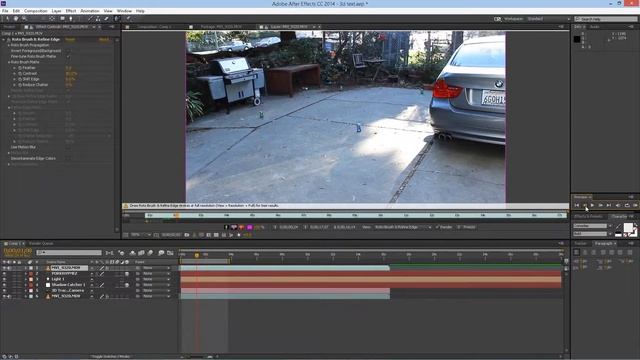
Task: Open the View dropdown in Layer panel
Action: tap(402, 227)
